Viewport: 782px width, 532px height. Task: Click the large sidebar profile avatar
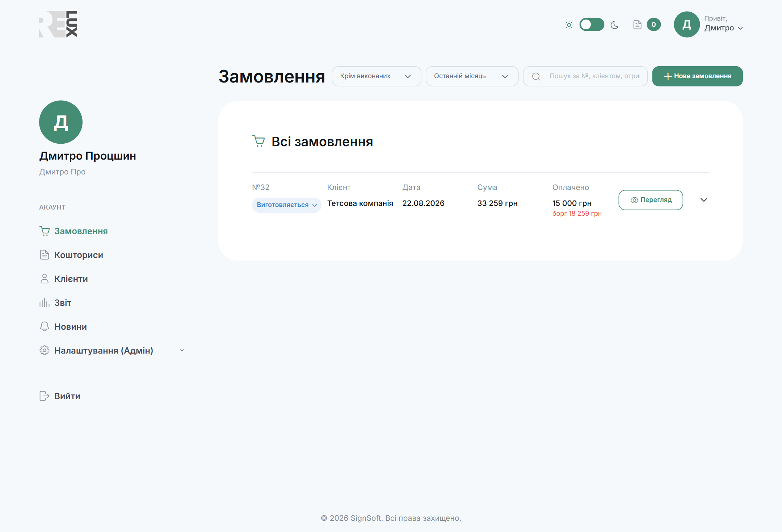(61, 122)
